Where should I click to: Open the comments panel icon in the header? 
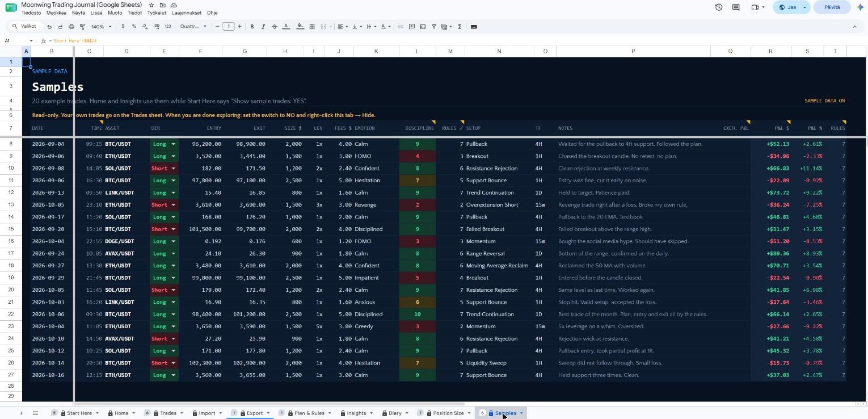tap(736, 7)
